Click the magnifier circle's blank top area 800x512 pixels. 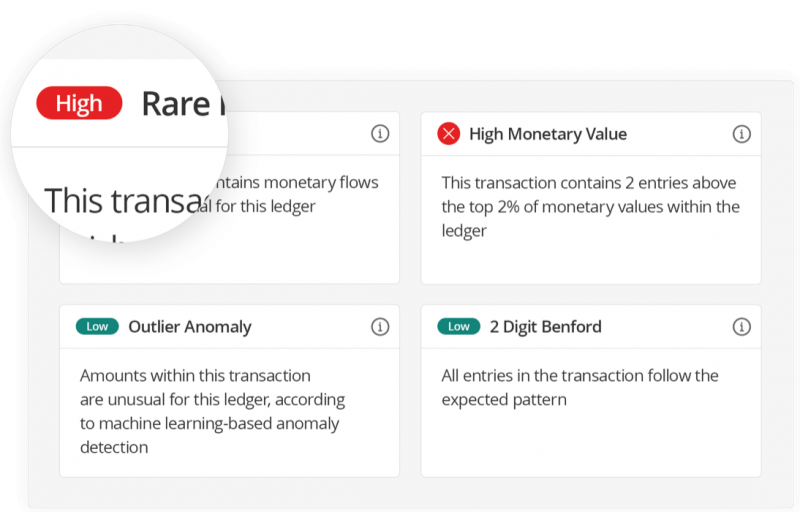(x=120, y=43)
